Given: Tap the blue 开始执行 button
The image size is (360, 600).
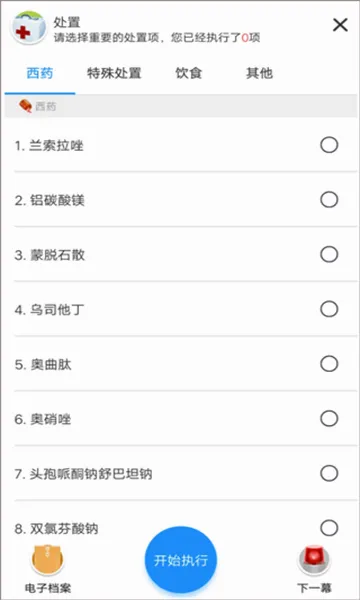Looking at the screenshot, I should coord(181,560).
